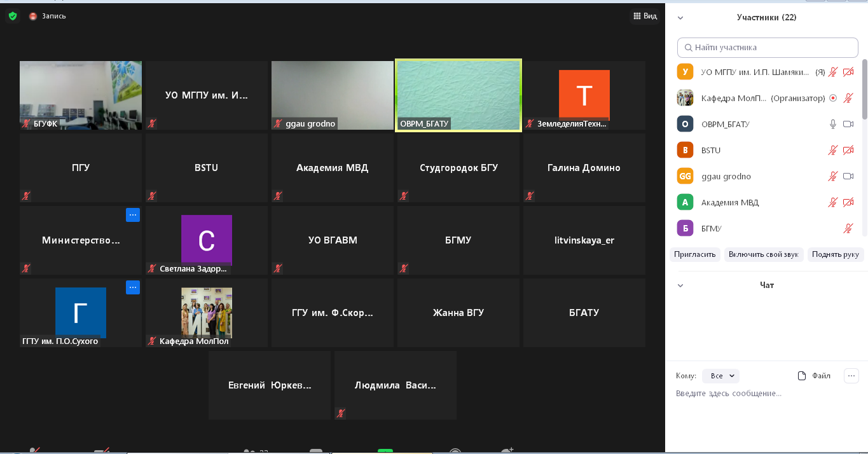Collapse the Участники panel with its chevron
The image size is (868, 454).
coord(680,18)
